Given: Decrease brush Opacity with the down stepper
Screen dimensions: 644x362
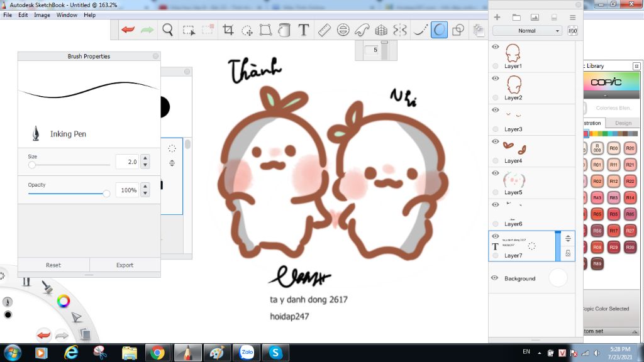Looking at the screenshot, I should [145, 194].
